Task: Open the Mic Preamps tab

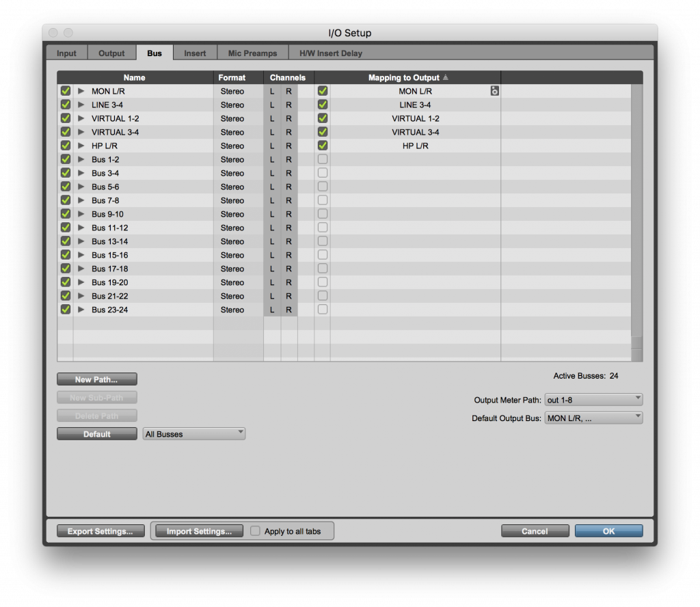Action: (252, 52)
